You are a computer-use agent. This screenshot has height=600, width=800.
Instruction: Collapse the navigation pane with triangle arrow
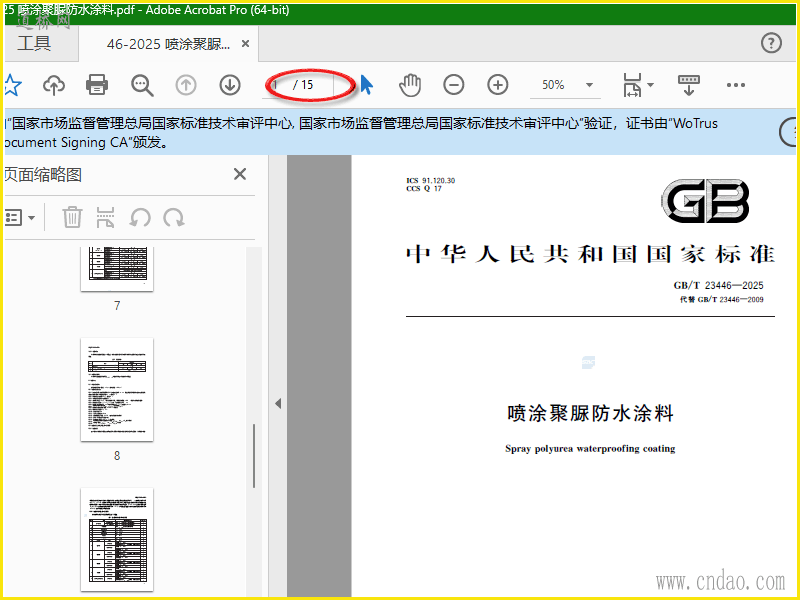tap(278, 404)
